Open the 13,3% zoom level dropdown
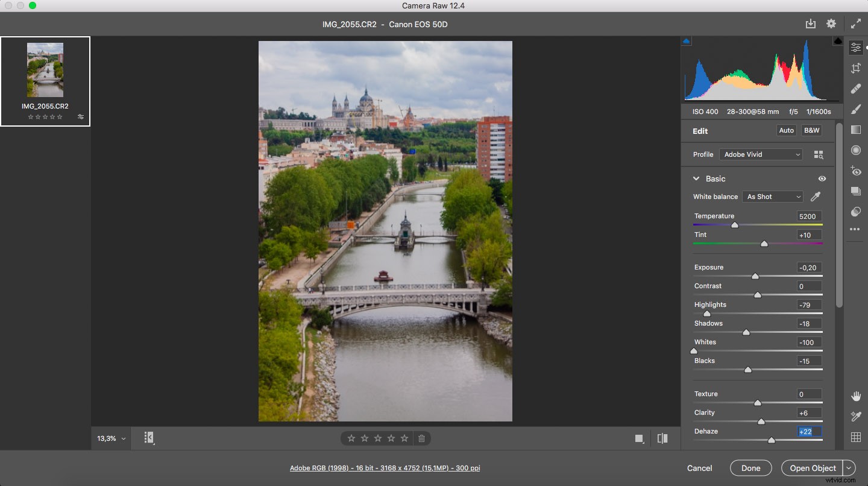The height and width of the screenshot is (486, 868). (x=110, y=438)
